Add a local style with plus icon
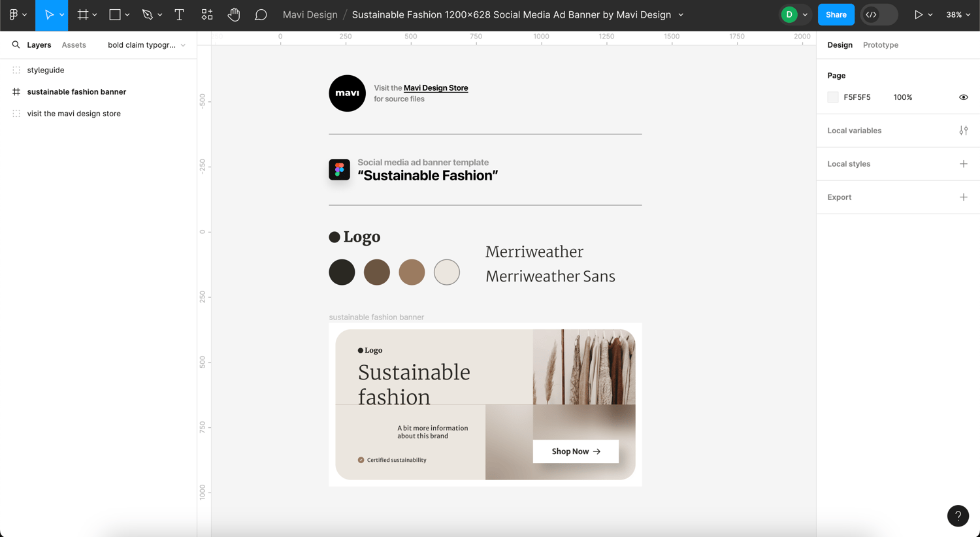 point(964,164)
